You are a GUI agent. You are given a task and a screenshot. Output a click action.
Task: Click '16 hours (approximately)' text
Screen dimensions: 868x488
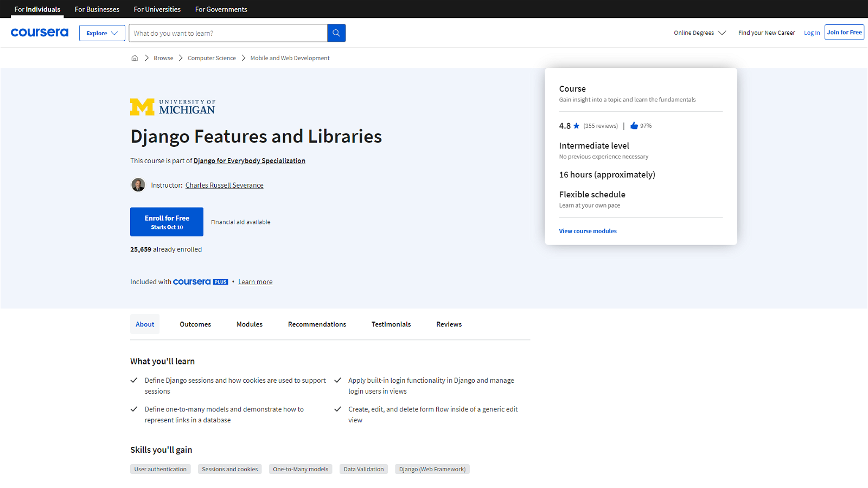[x=607, y=175]
